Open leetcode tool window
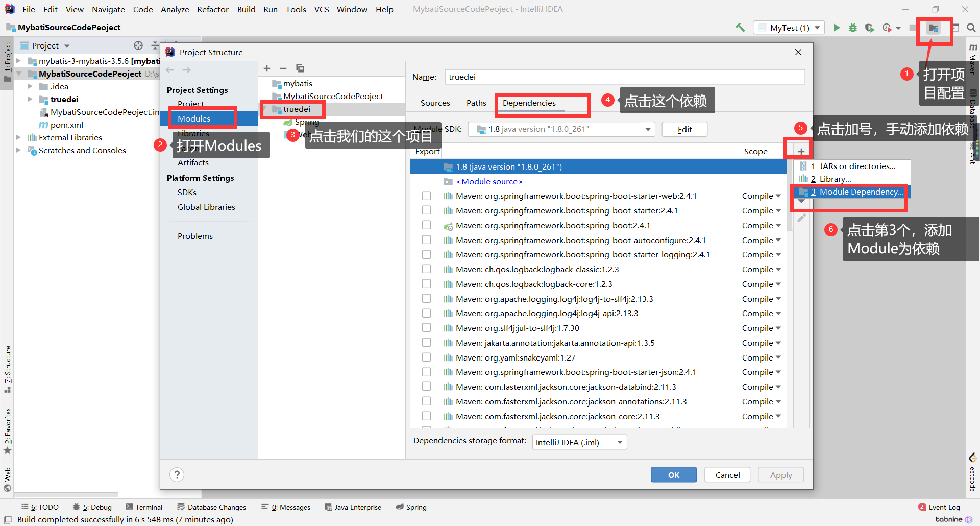Viewport: 980px width, 526px height. [x=973, y=472]
